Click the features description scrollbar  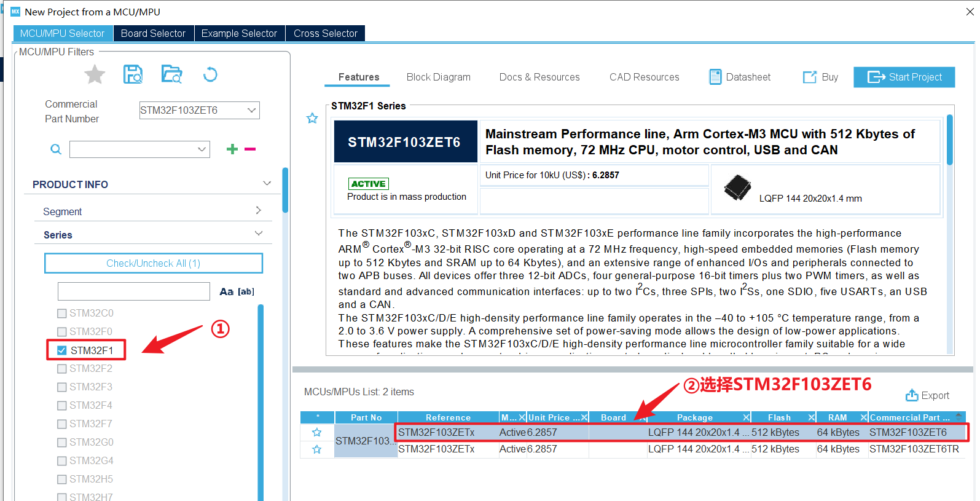950,140
